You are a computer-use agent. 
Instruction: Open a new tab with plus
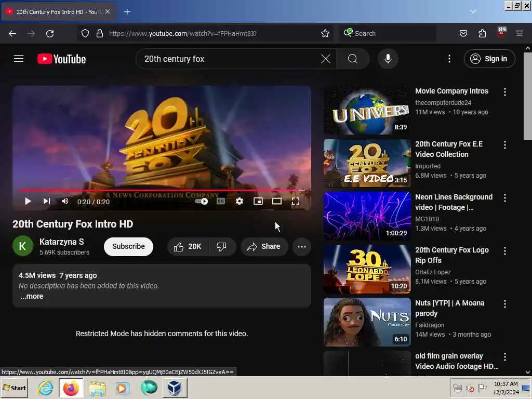point(127,12)
